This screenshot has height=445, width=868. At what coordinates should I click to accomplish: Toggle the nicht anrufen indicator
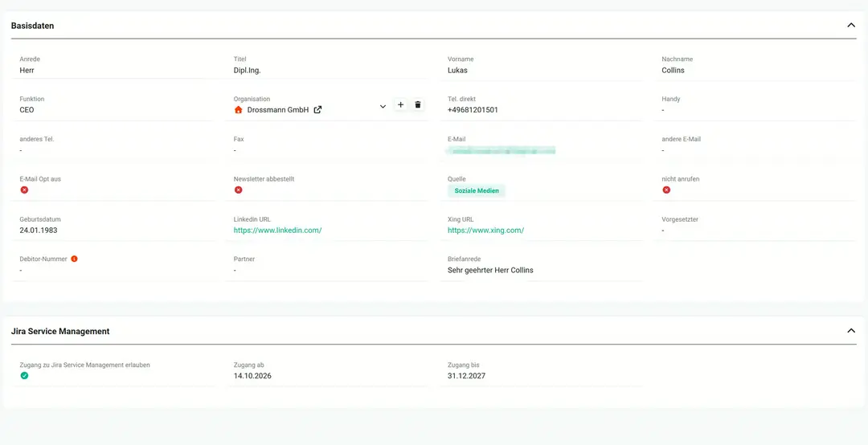tap(666, 190)
